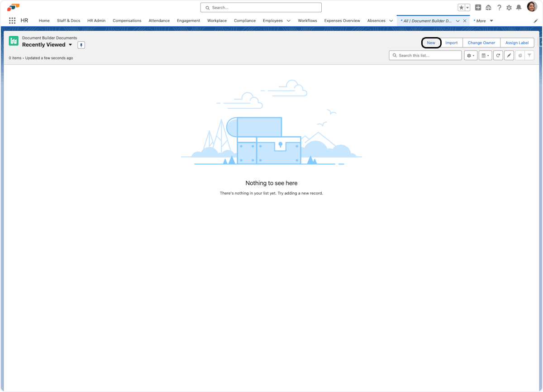This screenshot has height=392, width=543.
Task: Click the Help question mark icon
Action: 499,7
